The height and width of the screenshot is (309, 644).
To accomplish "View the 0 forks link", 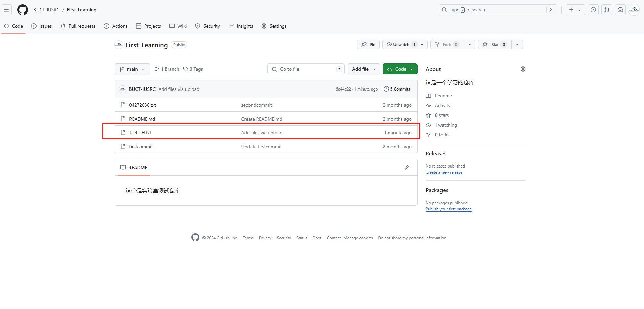I will click(437, 135).
